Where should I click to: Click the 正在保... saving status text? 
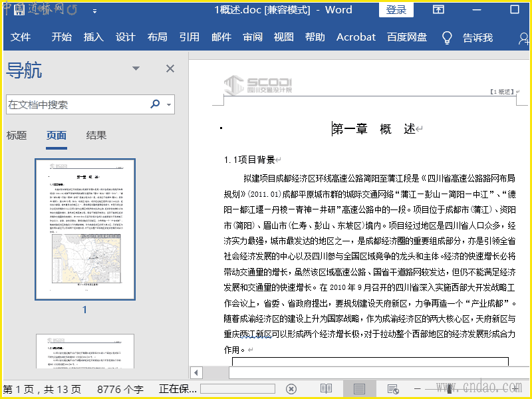(x=178, y=389)
